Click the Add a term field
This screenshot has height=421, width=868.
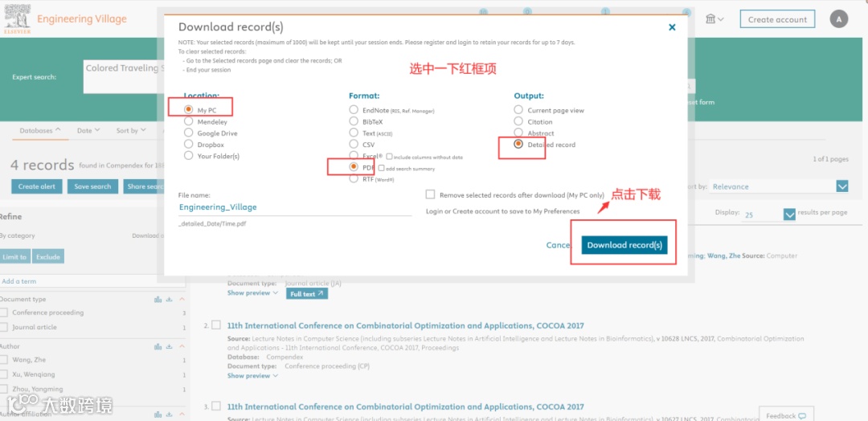pyautogui.click(x=93, y=281)
